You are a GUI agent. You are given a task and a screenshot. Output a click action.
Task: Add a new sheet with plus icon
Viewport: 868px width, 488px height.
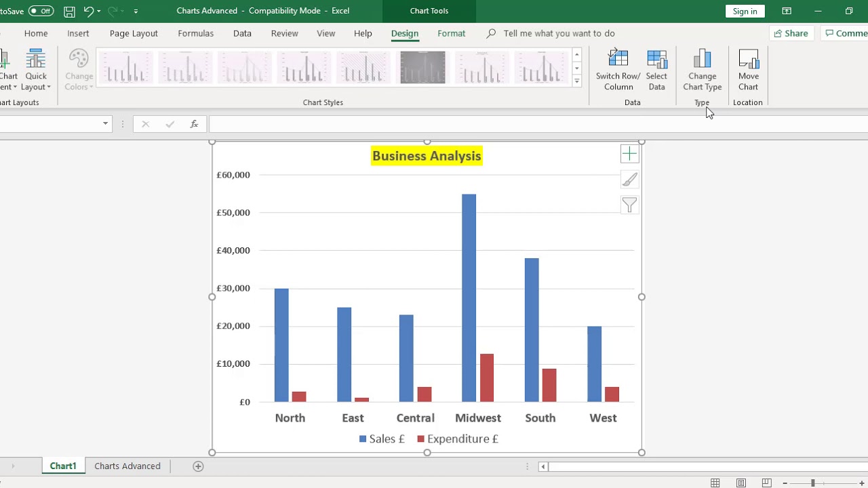(x=198, y=466)
